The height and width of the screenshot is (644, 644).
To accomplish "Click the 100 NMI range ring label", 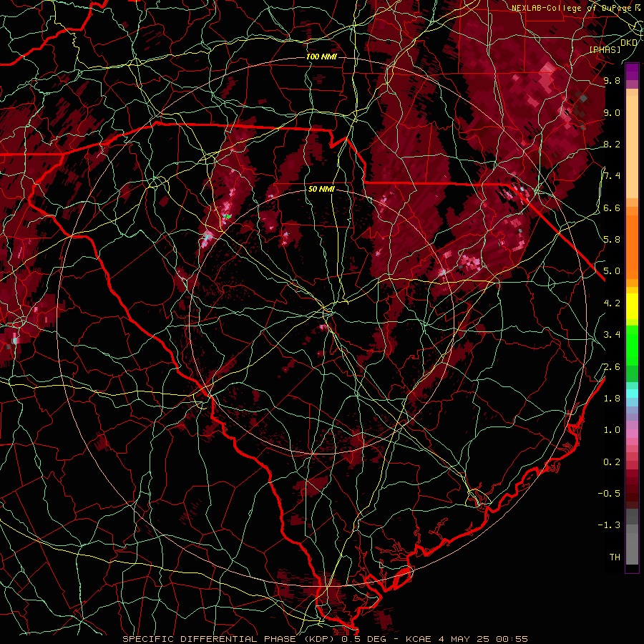I will point(321,57).
